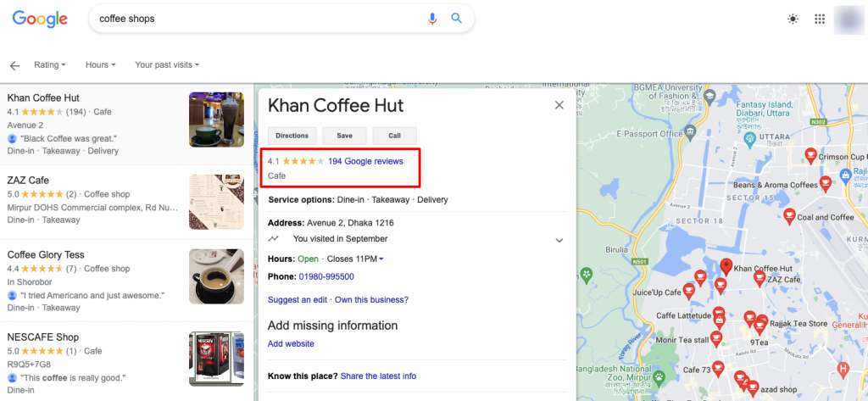Expand the You visited in September row
This screenshot has height=401, width=868.
(559, 241)
